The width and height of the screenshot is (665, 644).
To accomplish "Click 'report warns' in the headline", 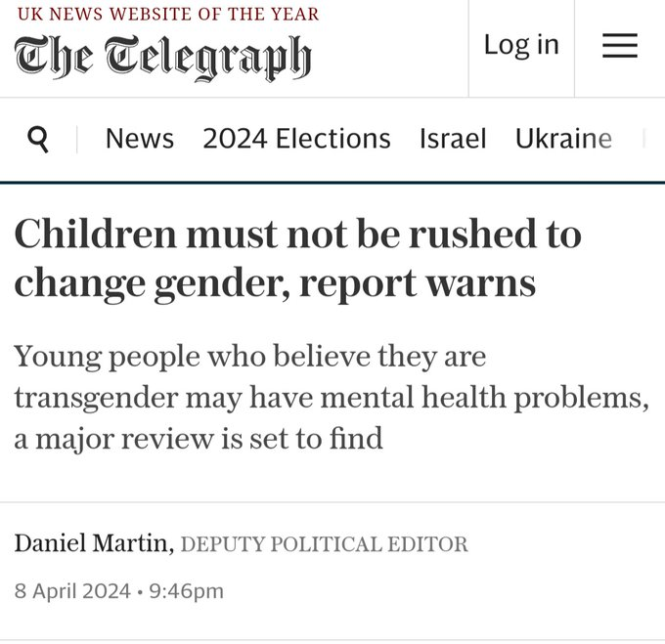I will 418,283.
